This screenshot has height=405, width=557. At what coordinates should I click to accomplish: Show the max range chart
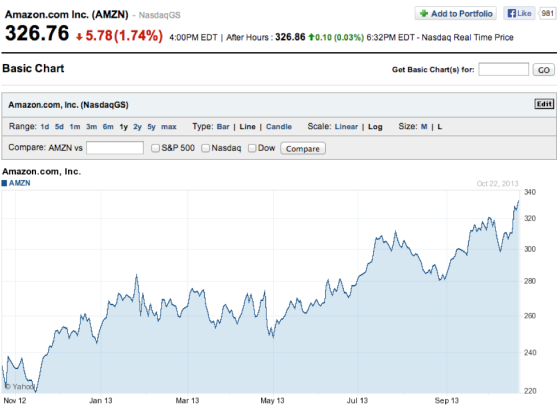click(x=169, y=127)
